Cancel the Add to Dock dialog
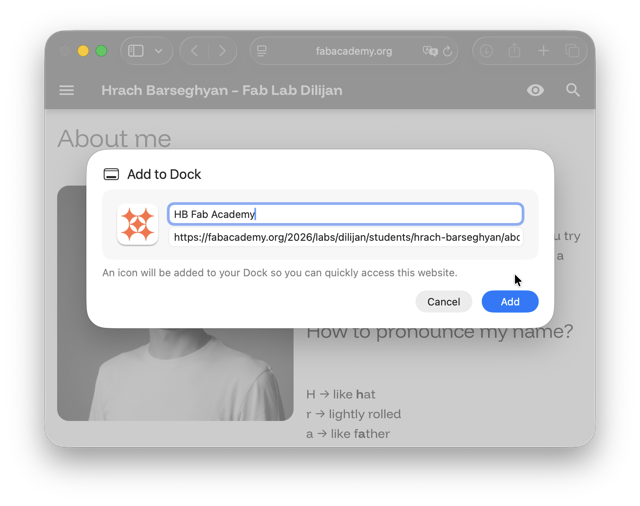This screenshot has width=640, height=506. coord(444,302)
